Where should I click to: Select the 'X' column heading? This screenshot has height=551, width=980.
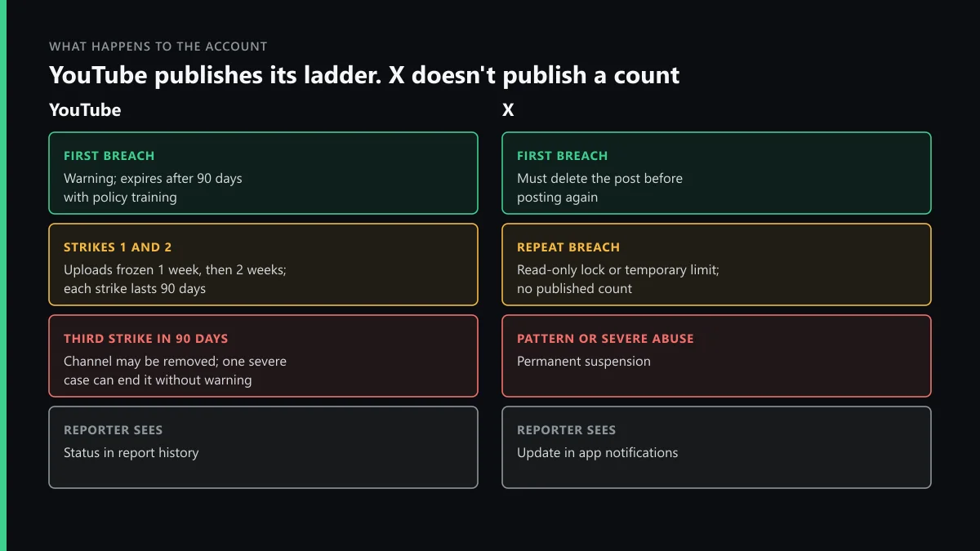coord(508,110)
